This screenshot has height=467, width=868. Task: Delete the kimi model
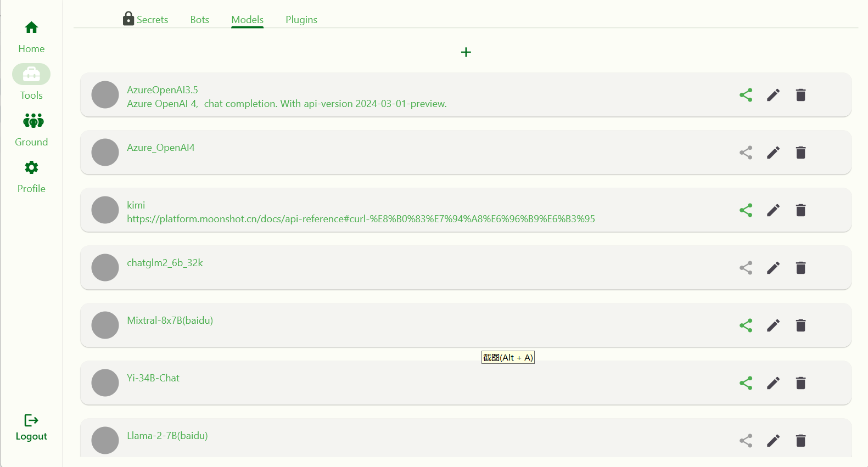pyautogui.click(x=800, y=210)
